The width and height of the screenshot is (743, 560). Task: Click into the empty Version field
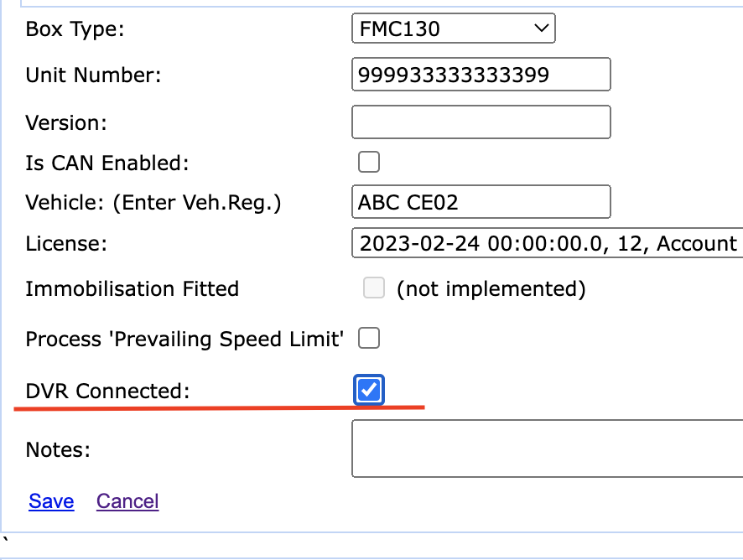coord(481,122)
